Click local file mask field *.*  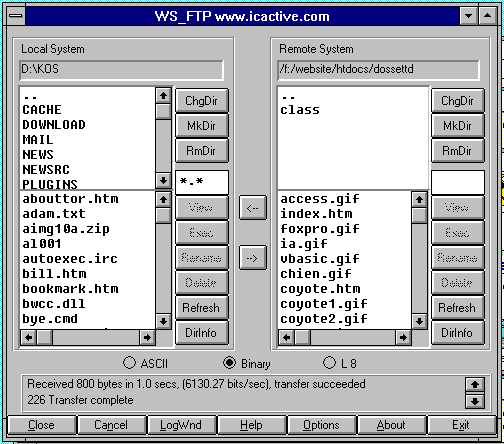[x=202, y=182]
